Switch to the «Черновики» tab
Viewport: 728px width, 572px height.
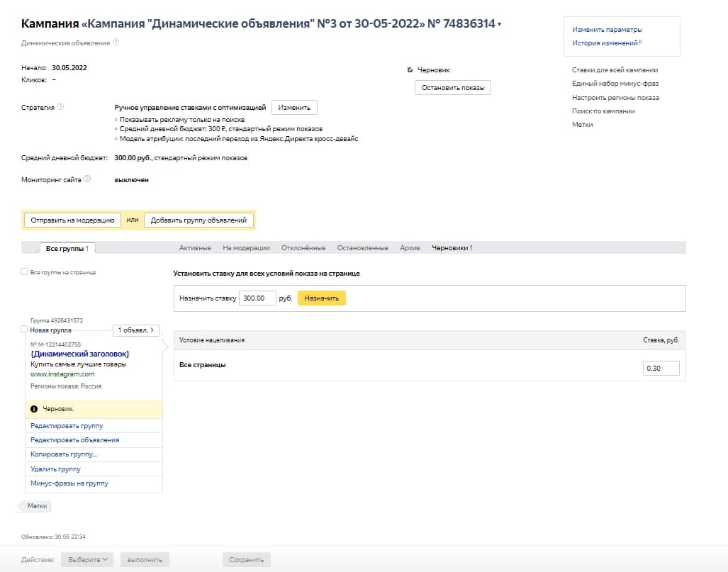pos(448,248)
